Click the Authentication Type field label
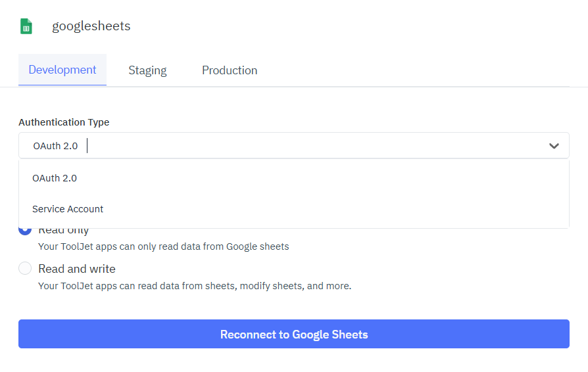 64,122
